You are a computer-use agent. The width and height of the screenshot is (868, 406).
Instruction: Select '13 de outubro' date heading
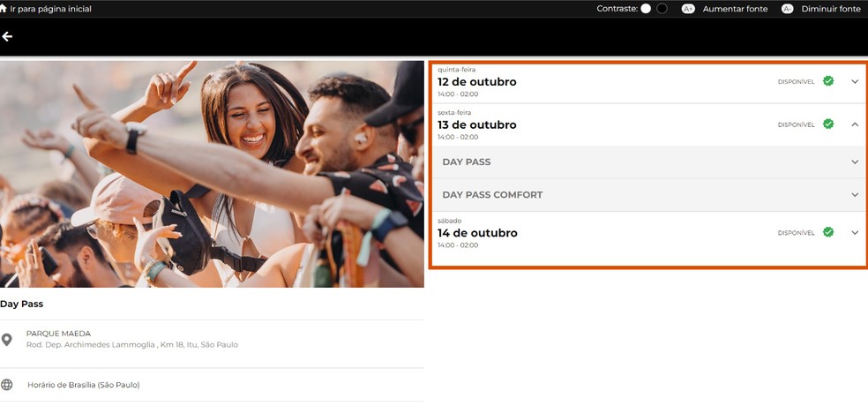(476, 125)
